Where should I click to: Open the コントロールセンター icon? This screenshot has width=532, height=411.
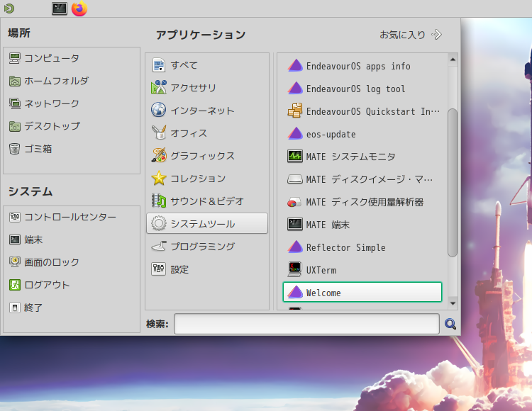[15, 217]
